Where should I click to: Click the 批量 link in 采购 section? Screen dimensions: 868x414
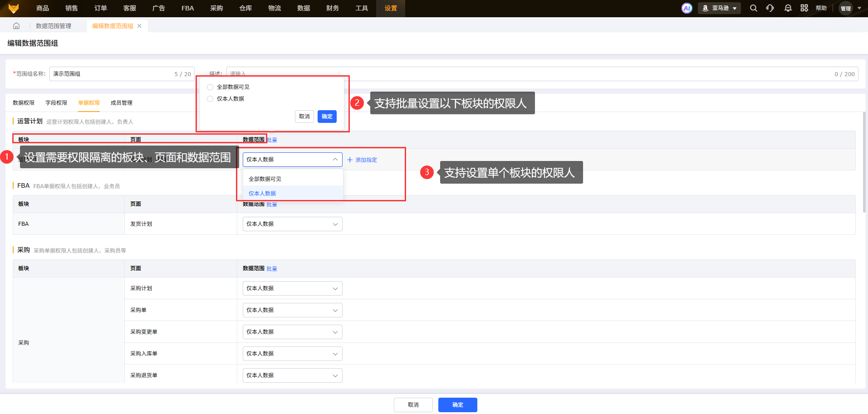point(271,269)
